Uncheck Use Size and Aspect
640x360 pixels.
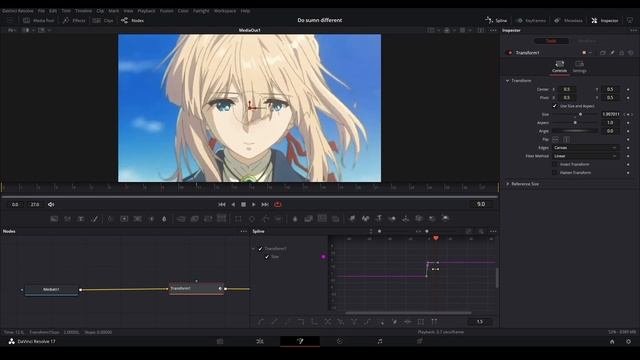(555, 106)
